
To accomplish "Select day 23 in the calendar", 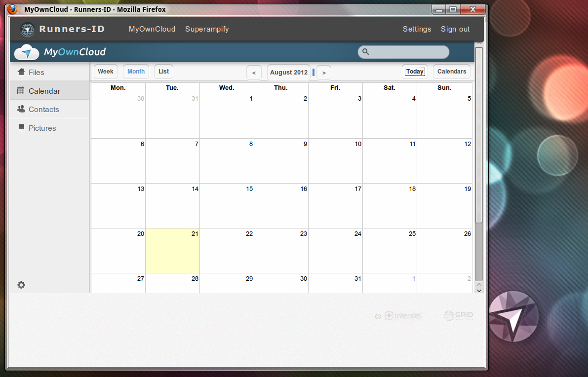I will tap(281, 251).
